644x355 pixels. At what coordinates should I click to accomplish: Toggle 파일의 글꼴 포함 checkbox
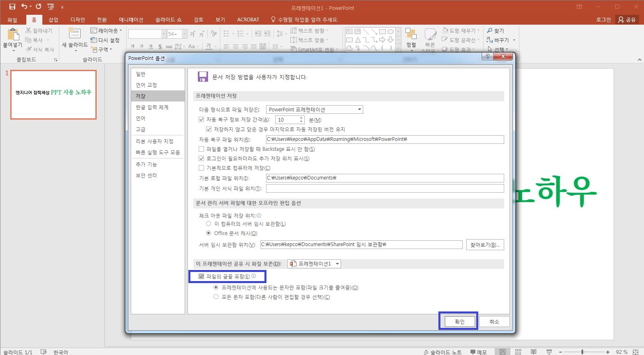(x=202, y=276)
